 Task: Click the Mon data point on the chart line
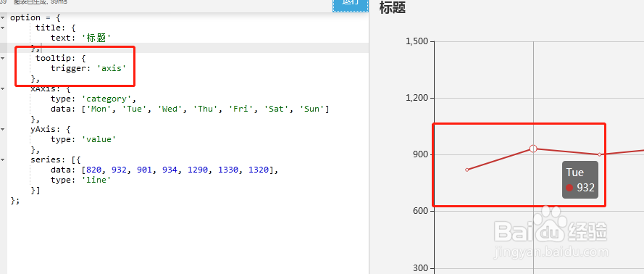click(x=467, y=170)
